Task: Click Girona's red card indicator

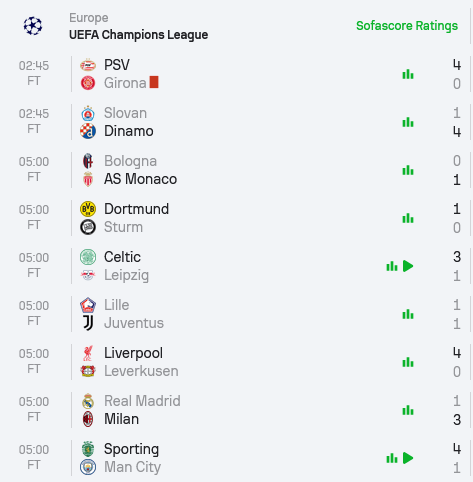Action: [154, 82]
